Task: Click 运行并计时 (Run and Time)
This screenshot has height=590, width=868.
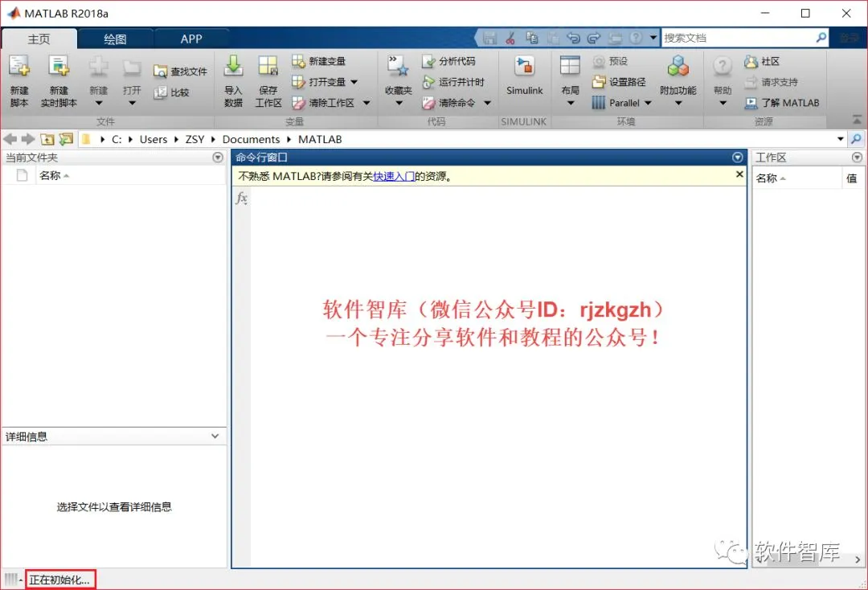Action: point(452,82)
